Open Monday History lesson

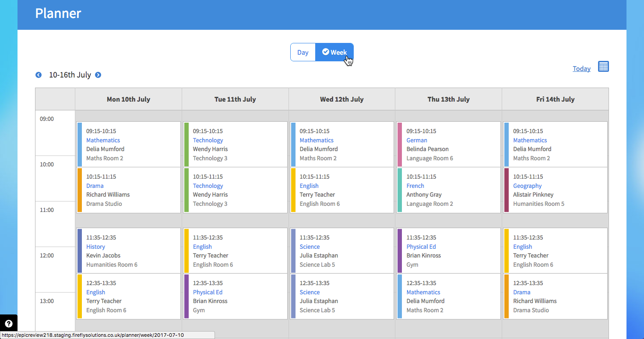[95, 247]
